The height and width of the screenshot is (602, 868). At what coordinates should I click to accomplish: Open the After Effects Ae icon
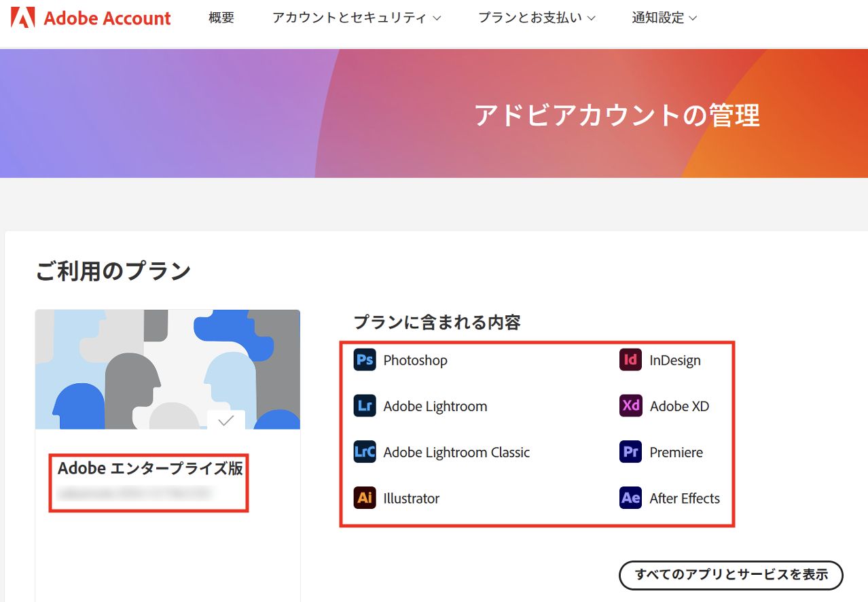click(x=631, y=498)
